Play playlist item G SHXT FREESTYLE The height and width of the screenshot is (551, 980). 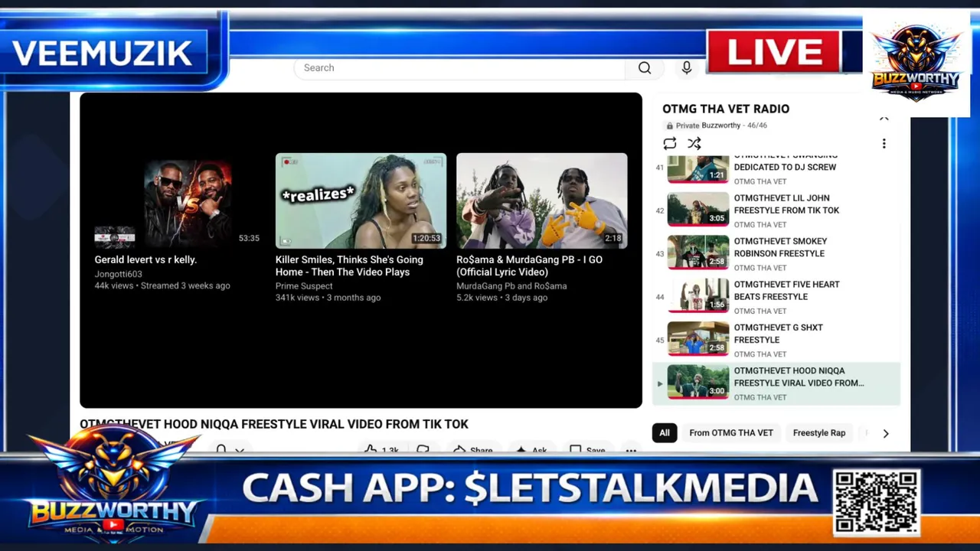(x=776, y=340)
